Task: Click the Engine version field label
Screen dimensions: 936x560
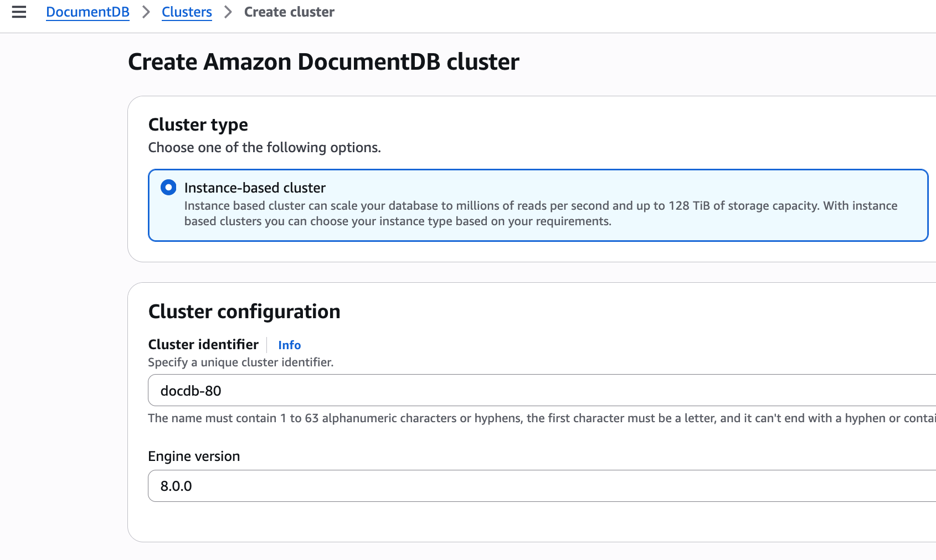Action: pos(194,457)
